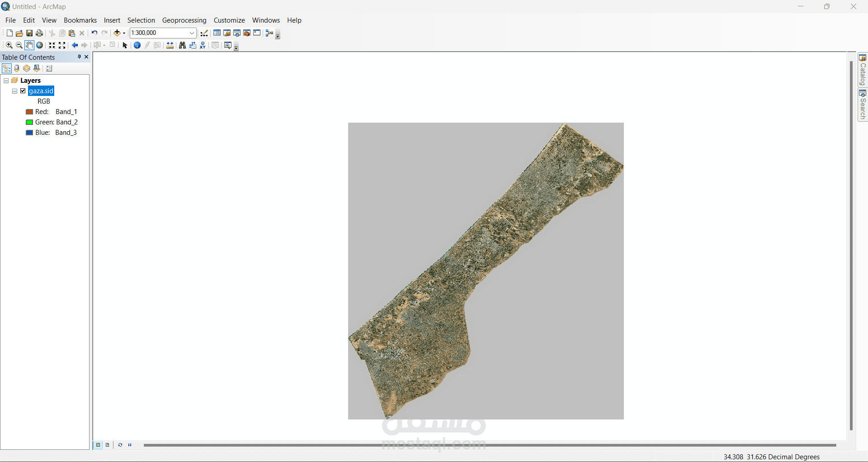Screen dimensions: 868x462
Task: Toggle List By Drawing Order view
Action: click(7, 68)
